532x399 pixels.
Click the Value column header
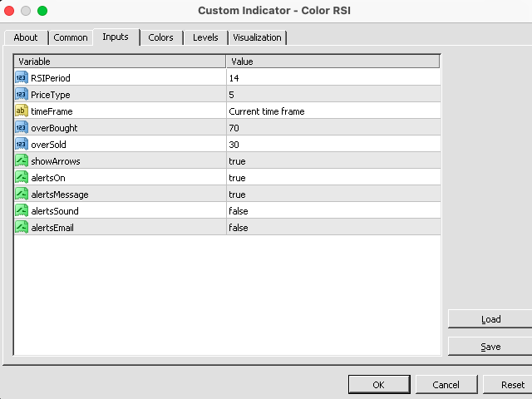click(x=332, y=62)
